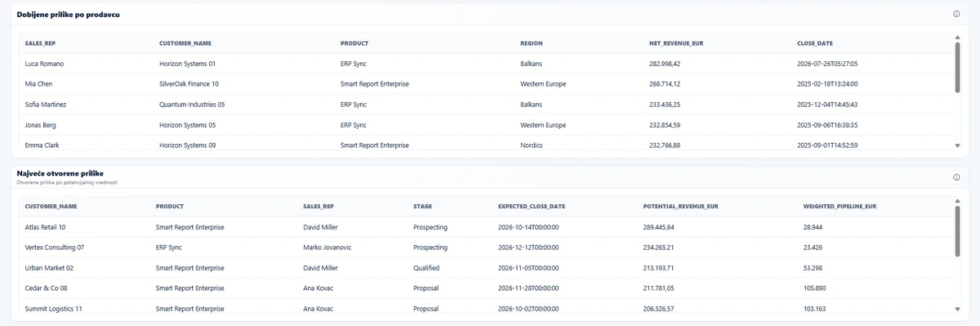Image resolution: width=980 pixels, height=326 pixels.
Task: Click customer Horizon Systems 01
Action: (x=187, y=64)
